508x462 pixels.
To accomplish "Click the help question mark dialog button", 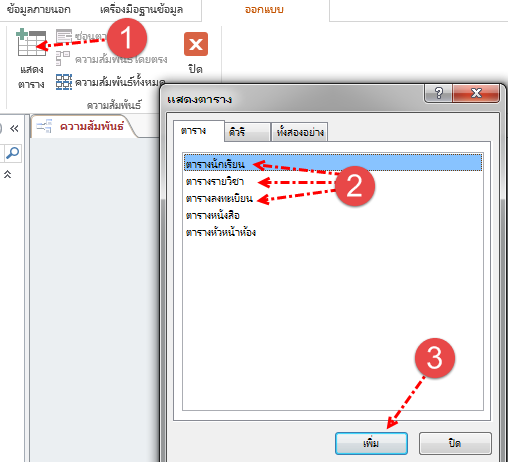I will 439,93.
